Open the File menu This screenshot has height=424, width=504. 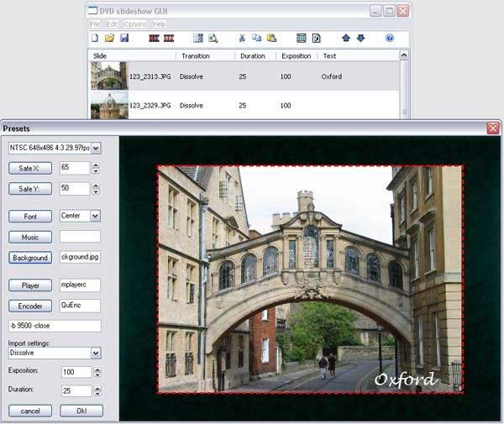pos(95,24)
